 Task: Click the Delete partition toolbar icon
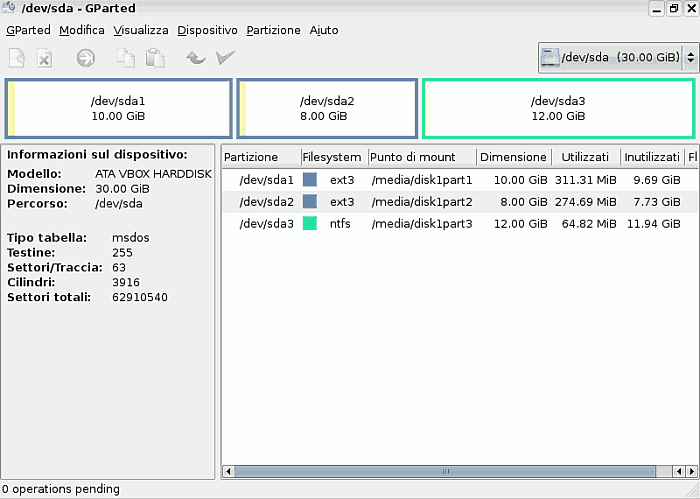pyautogui.click(x=44, y=58)
